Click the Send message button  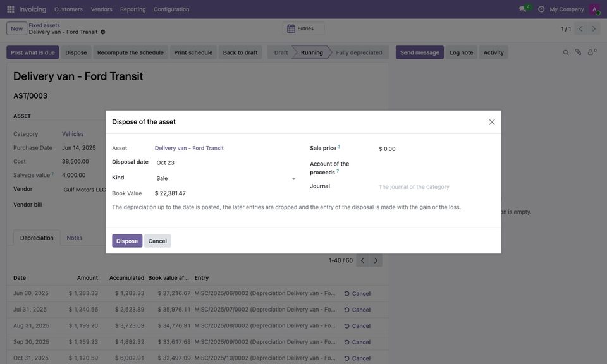coord(420,52)
